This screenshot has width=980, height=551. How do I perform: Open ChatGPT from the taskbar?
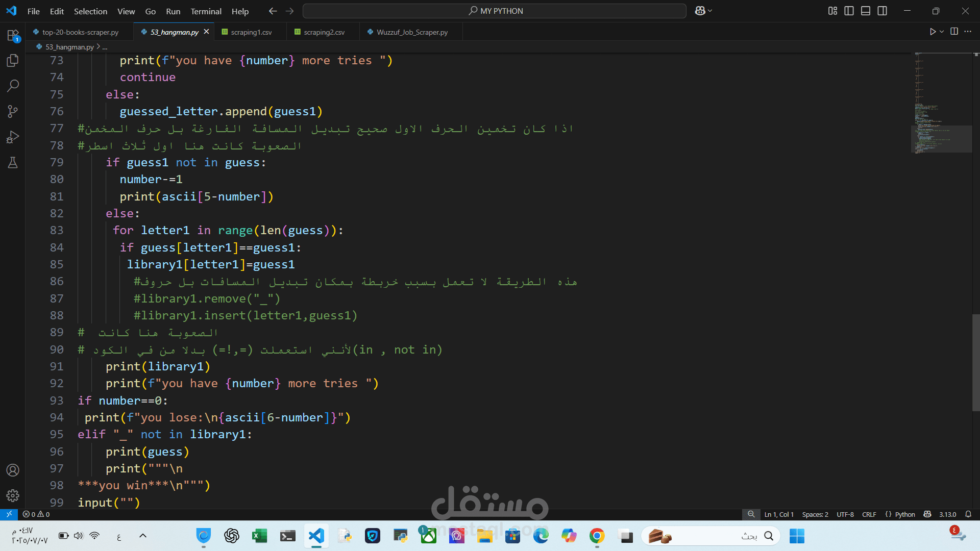[232, 536]
